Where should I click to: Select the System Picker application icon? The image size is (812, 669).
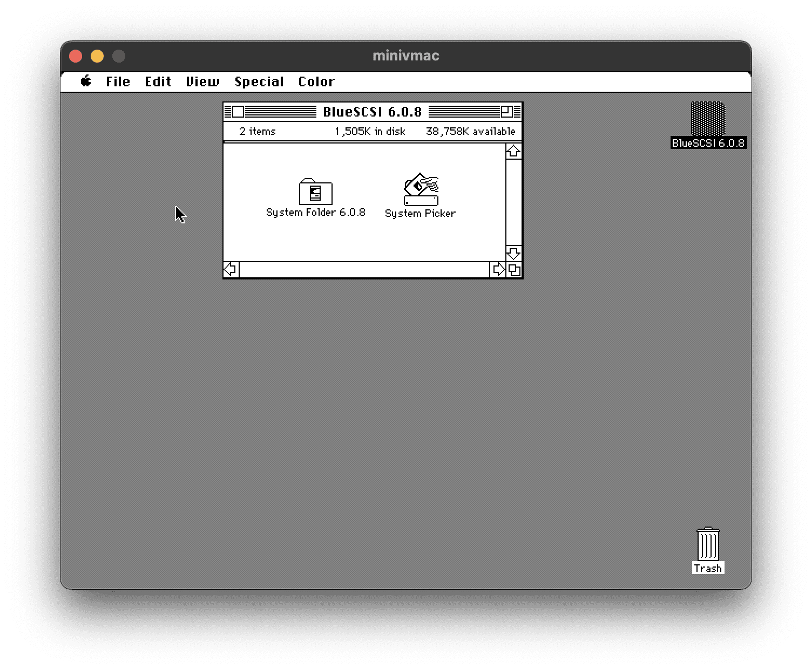click(x=421, y=190)
